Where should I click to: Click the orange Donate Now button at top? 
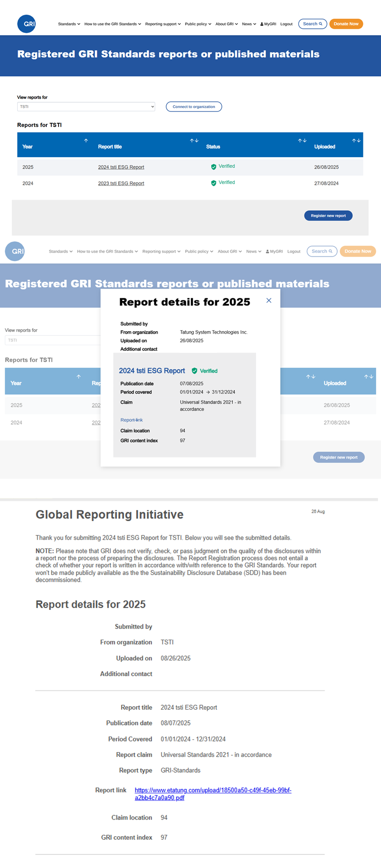click(x=346, y=24)
